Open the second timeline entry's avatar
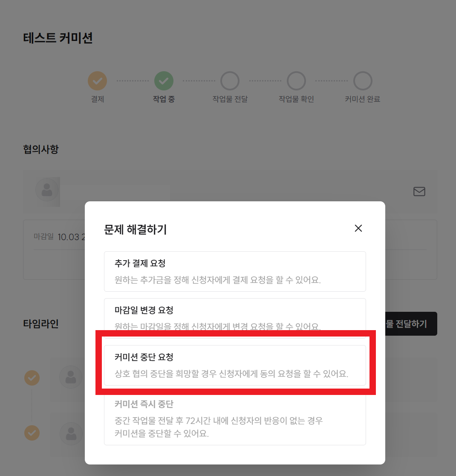The height and width of the screenshot is (476, 456). (71, 434)
